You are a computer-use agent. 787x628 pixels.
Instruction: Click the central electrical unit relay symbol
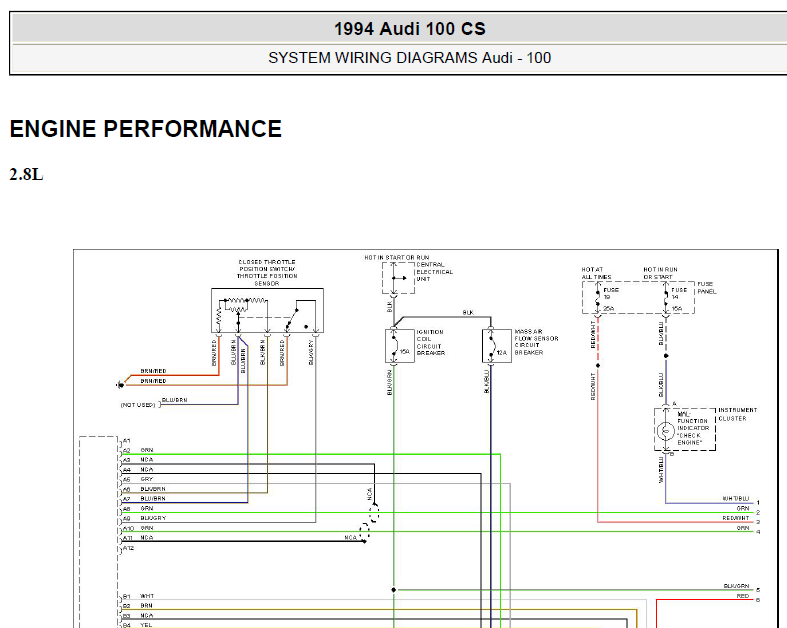click(398, 278)
